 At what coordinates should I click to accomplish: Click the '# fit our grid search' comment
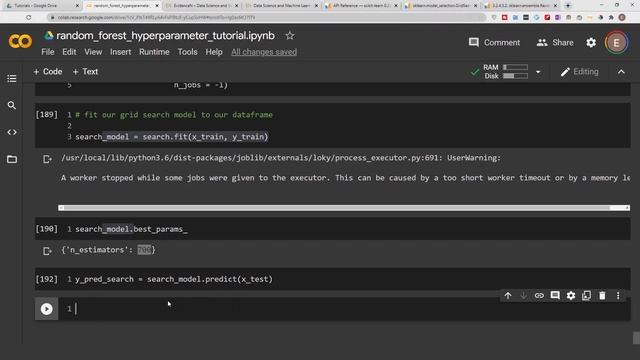[174, 115]
